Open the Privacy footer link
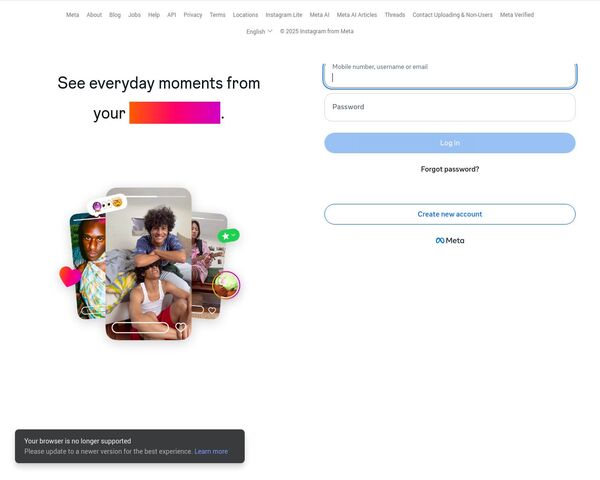Viewport: 600px width, 480px height. pos(192,15)
